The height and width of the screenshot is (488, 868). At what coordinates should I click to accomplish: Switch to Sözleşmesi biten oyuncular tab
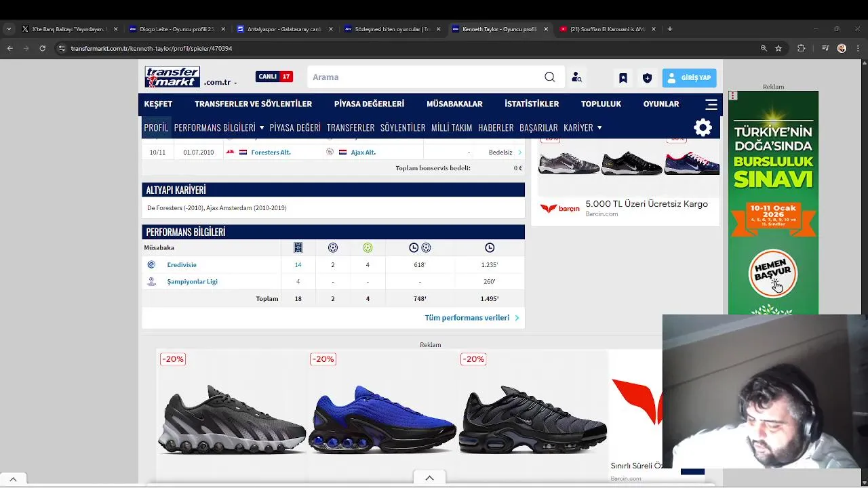(391, 29)
